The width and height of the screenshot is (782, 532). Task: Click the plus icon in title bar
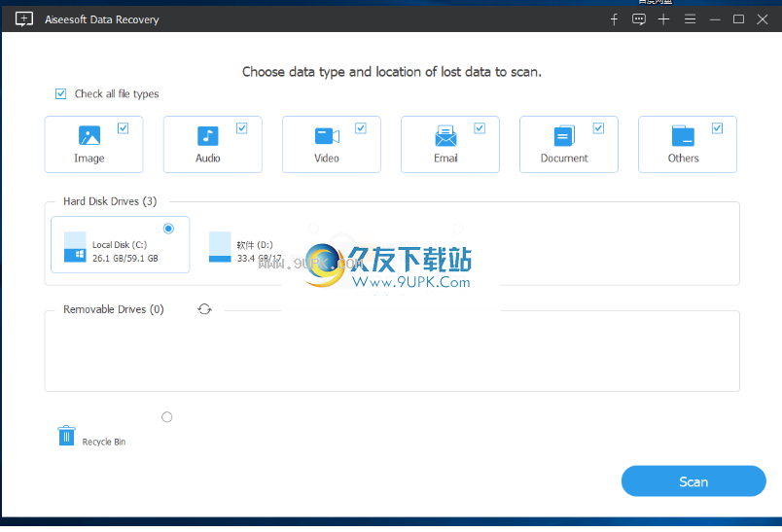(x=663, y=19)
